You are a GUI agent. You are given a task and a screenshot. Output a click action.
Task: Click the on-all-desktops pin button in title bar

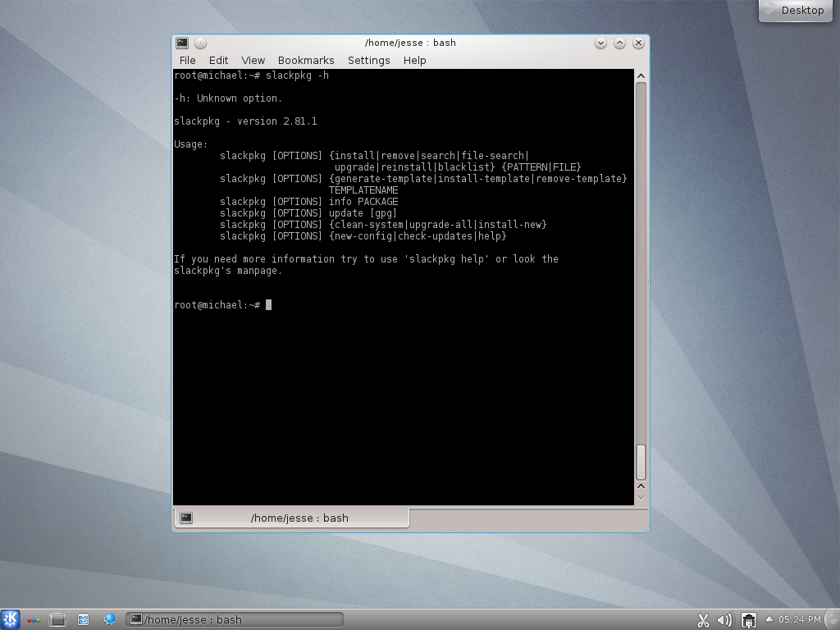(x=200, y=43)
